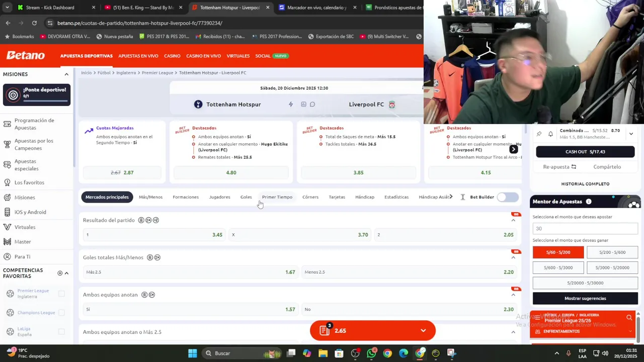Viewport: 644px width, 362px height.
Task: Open Casino top menu item
Action: click(x=172, y=56)
